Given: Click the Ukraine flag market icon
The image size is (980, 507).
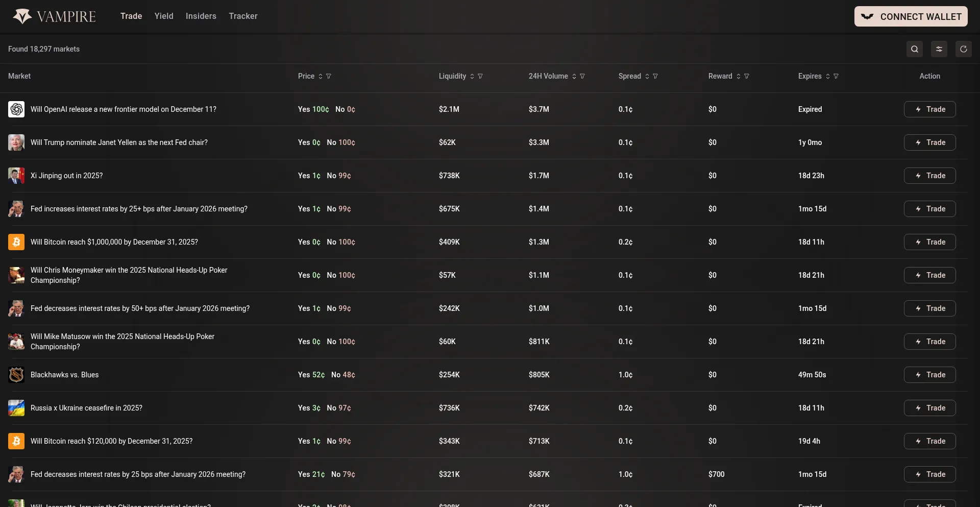Looking at the screenshot, I should 16,408.
